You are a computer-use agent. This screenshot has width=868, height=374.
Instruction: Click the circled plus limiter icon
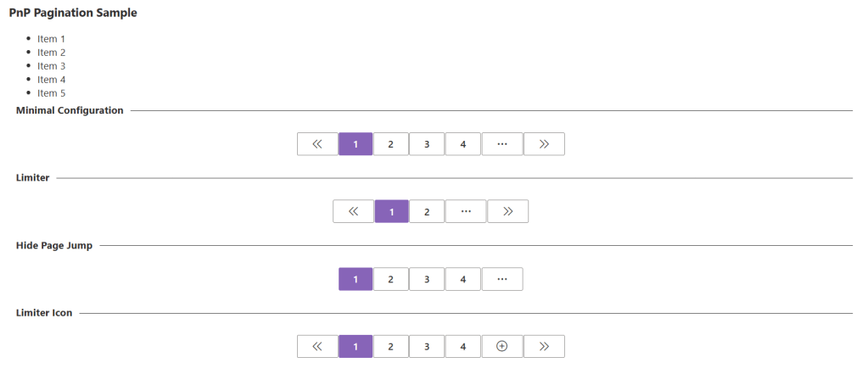pyautogui.click(x=501, y=347)
